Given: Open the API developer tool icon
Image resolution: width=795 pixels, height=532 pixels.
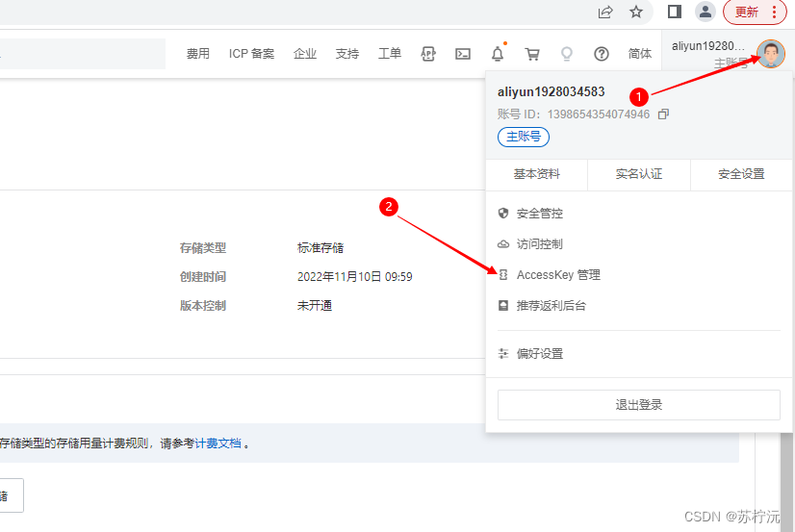Looking at the screenshot, I should (x=428, y=53).
